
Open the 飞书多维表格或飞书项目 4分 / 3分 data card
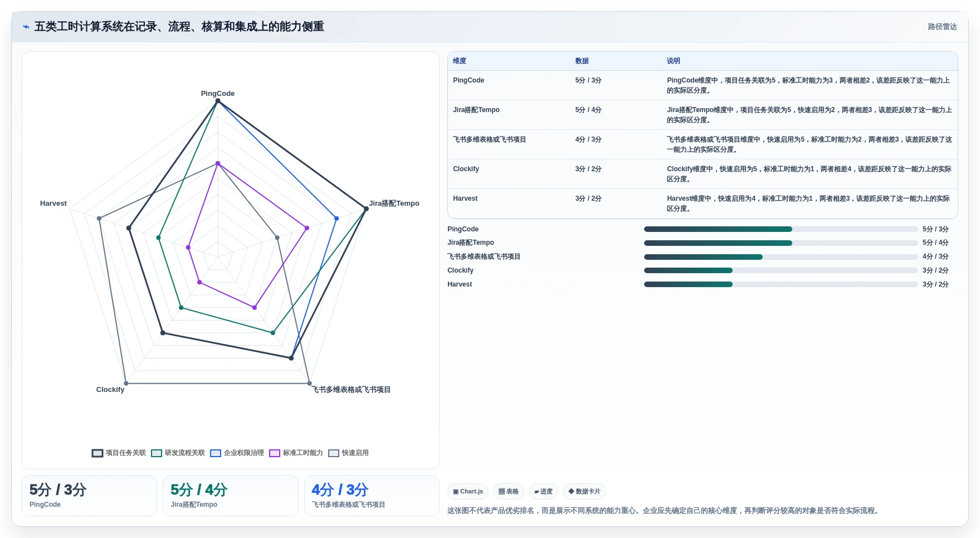372,496
